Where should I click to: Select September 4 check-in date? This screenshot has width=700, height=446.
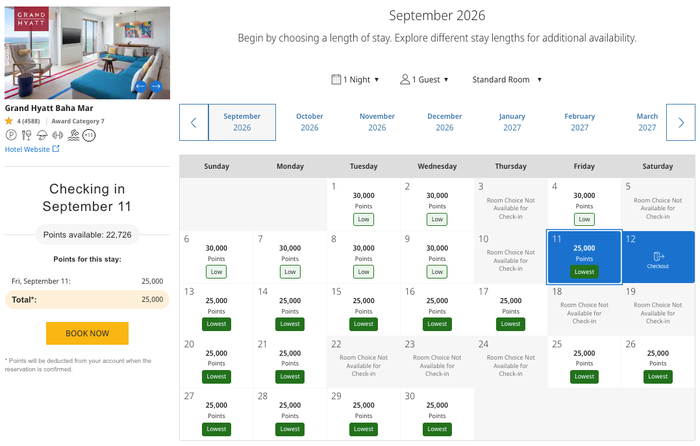[x=584, y=204]
